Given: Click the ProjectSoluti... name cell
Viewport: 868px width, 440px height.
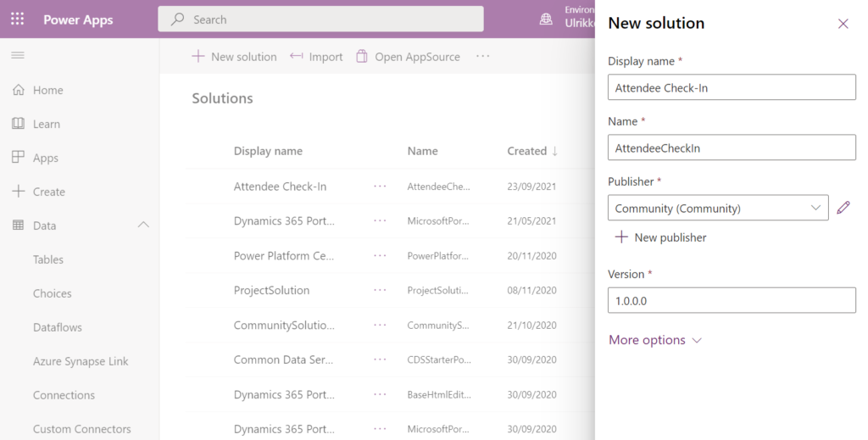Looking at the screenshot, I should [x=437, y=290].
